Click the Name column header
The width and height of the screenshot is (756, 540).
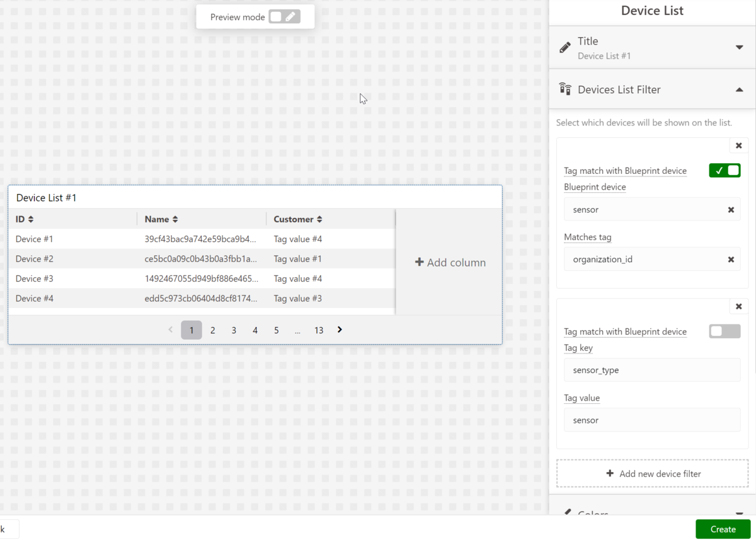click(x=157, y=219)
